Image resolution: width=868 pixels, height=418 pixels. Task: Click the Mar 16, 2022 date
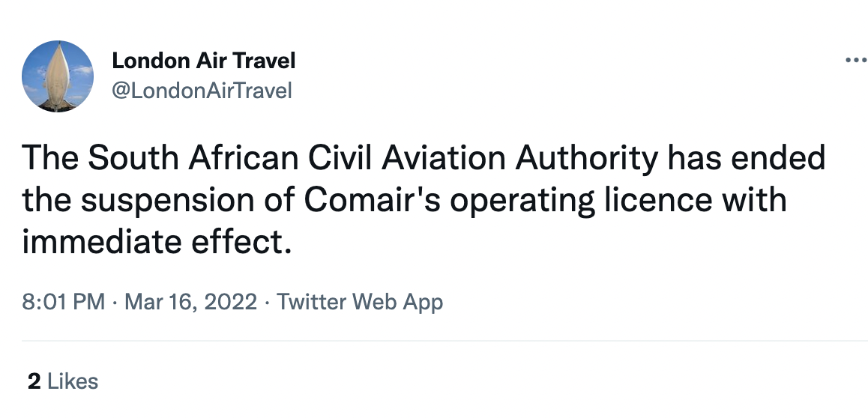coord(191,303)
